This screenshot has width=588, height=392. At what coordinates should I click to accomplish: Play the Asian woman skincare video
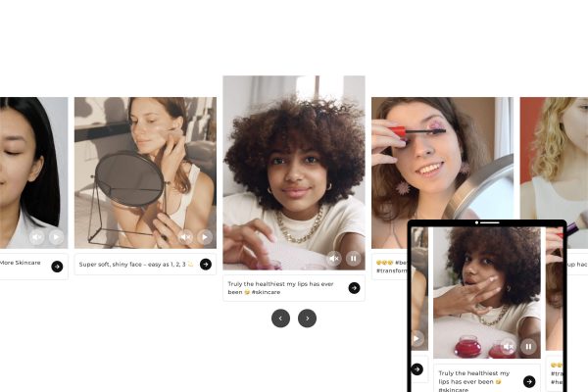click(x=56, y=237)
